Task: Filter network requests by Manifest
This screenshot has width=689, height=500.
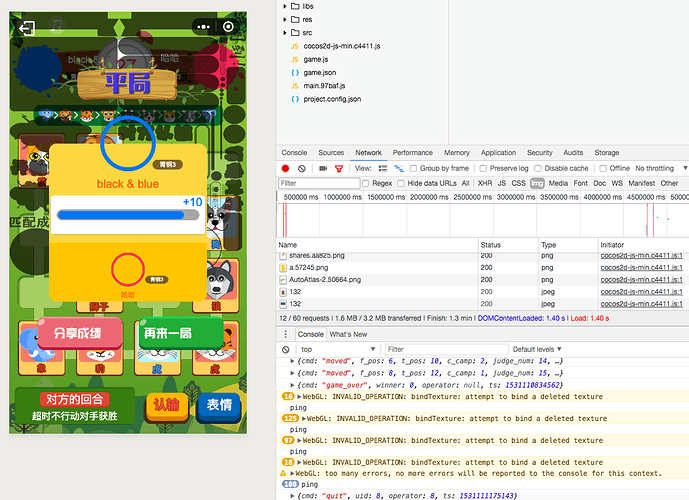Action: [x=641, y=183]
